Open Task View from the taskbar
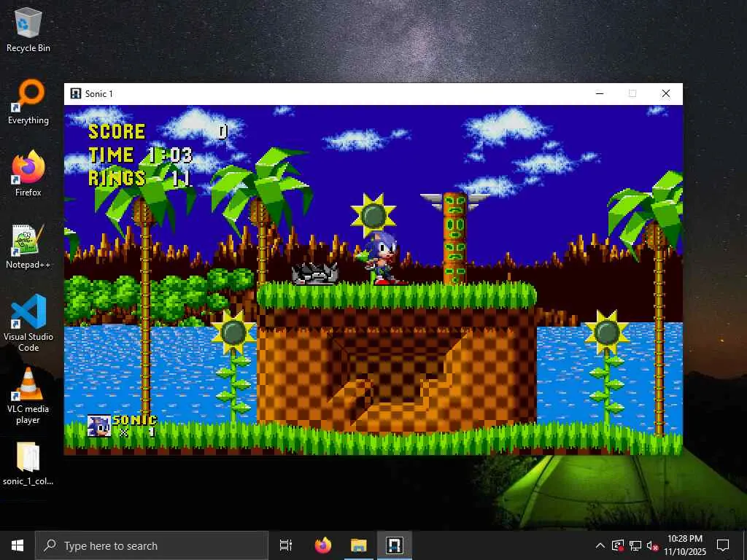 (286, 545)
